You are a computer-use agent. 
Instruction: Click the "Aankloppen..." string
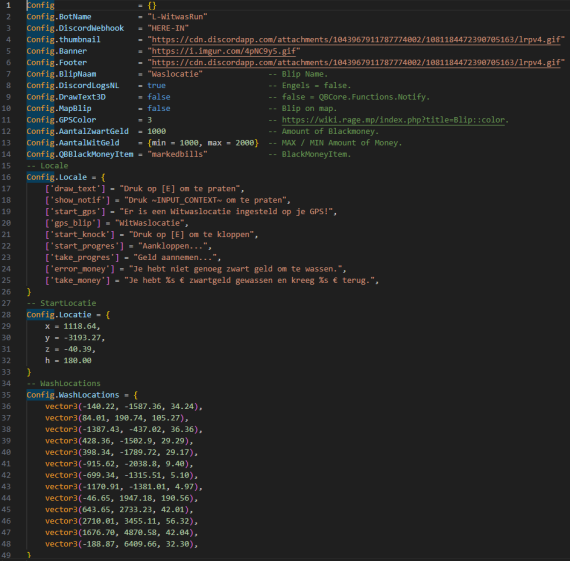coord(173,246)
